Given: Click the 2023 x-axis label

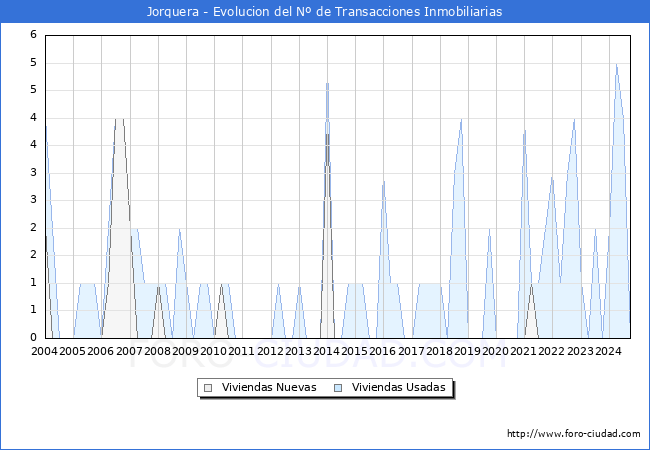Looking at the screenshot, I should pyautogui.click(x=580, y=351).
